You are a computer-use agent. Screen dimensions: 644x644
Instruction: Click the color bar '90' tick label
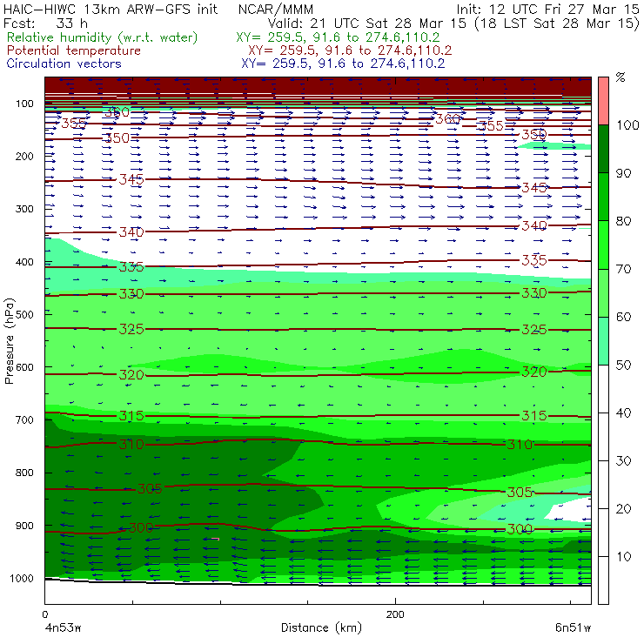tap(623, 173)
